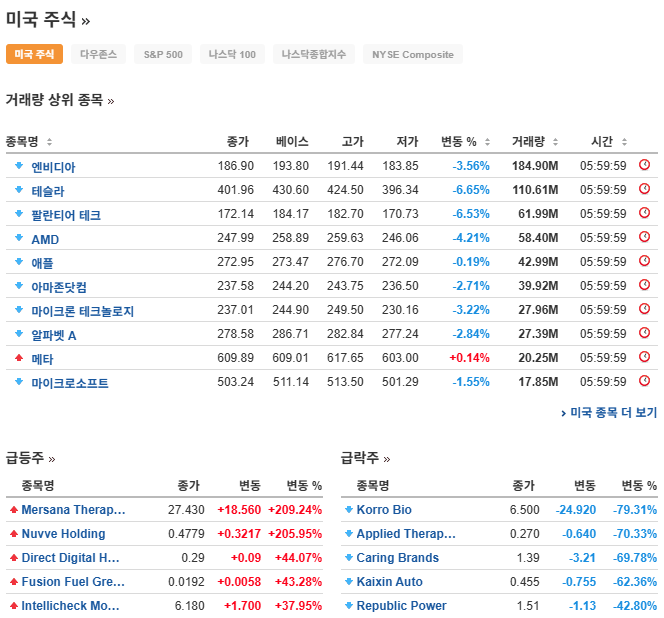Open the 나스닥종합지수 tab
Viewport: 664px width, 618px height.
pos(314,54)
